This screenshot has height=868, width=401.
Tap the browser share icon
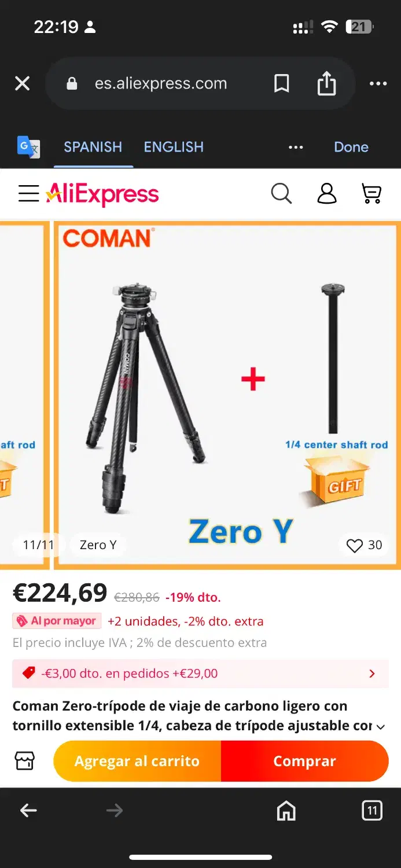[x=326, y=83]
